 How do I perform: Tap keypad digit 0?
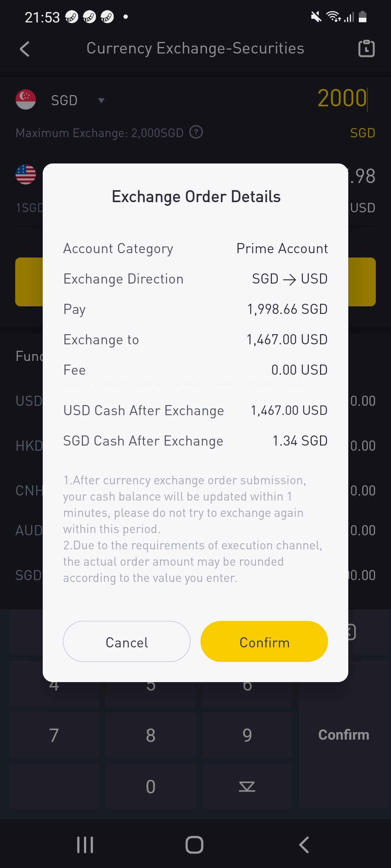tap(151, 787)
